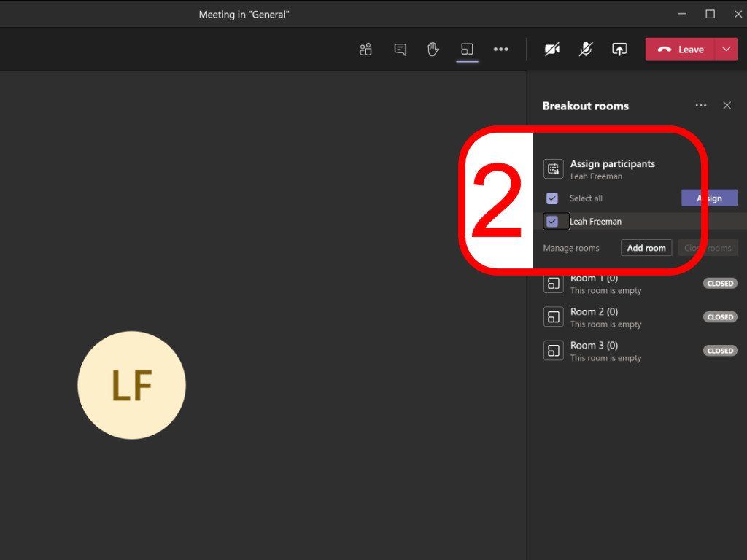Viewport: 747px width, 560px height.
Task: Select the Breakout rooms toolbar icon
Action: (467, 49)
